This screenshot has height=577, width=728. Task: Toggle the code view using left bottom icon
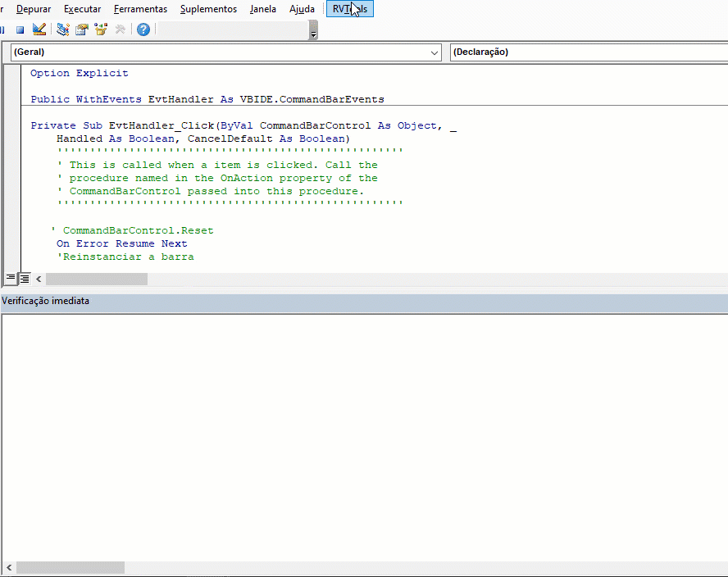[10, 278]
